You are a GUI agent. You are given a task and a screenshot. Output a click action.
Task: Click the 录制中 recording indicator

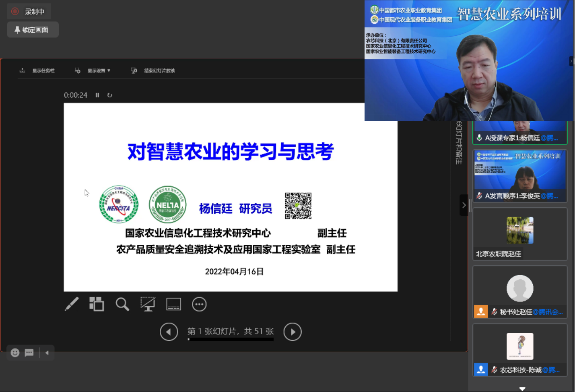tap(29, 12)
